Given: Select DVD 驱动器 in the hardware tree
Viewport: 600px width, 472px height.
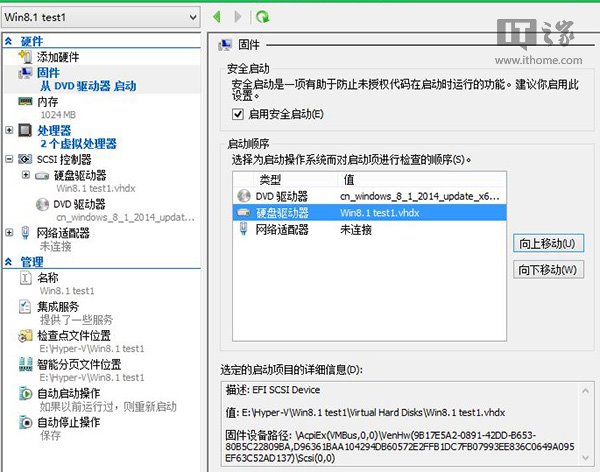Looking at the screenshot, I should 79,204.
